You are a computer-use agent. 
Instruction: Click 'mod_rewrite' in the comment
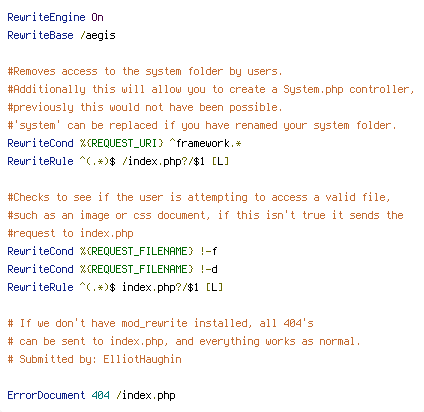(154, 323)
